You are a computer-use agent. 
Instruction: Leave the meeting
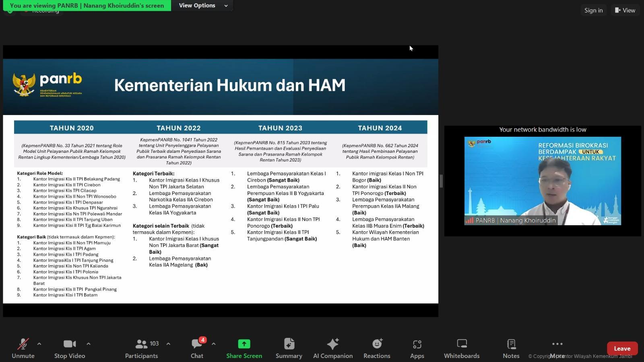click(x=622, y=349)
